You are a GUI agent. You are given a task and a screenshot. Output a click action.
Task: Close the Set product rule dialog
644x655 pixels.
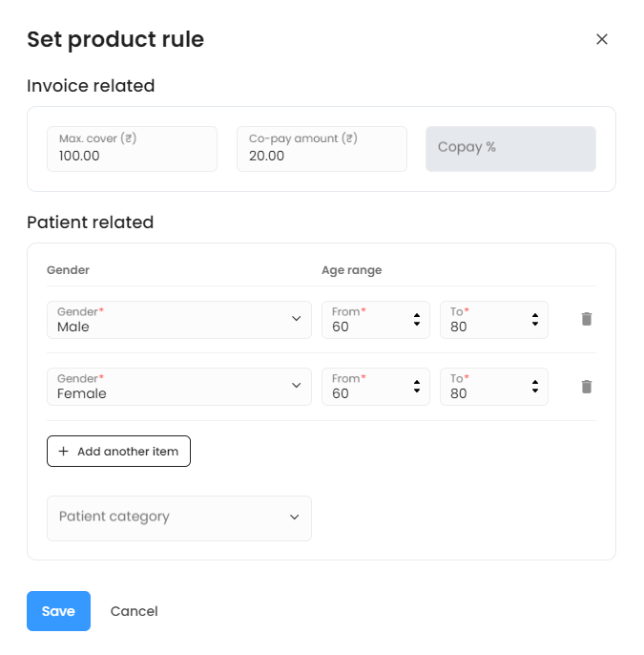click(x=602, y=39)
